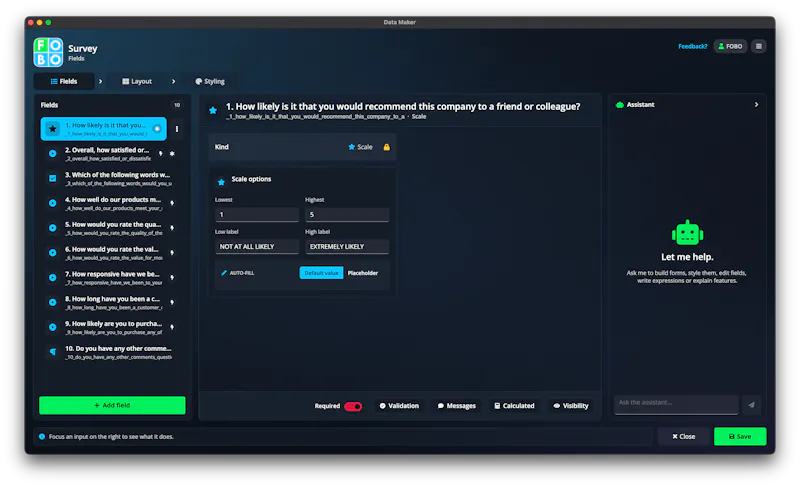Click the bolt icon on field 6 row
The width and height of the screenshot is (800, 487).
click(172, 253)
